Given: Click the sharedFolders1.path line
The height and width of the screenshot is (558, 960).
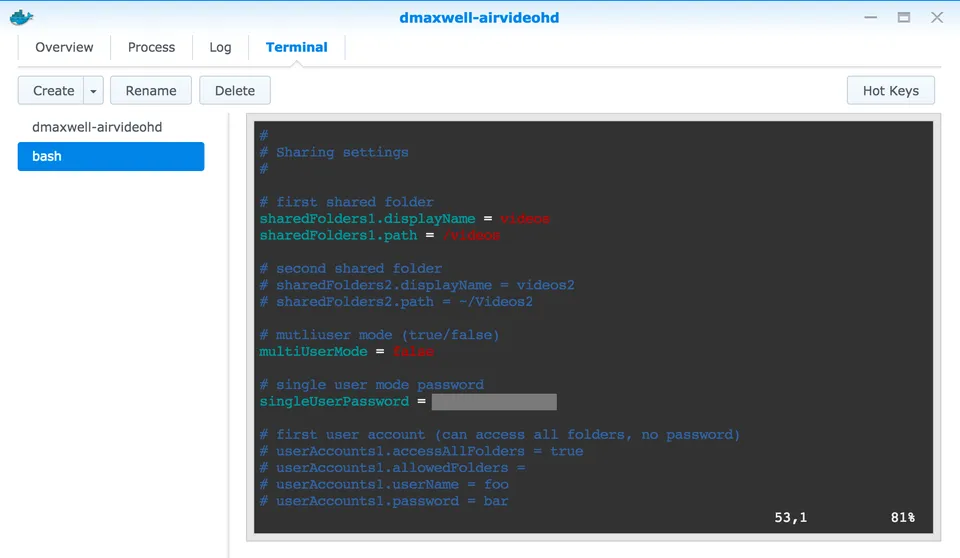Looking at the screenshot, I should 380,235.
